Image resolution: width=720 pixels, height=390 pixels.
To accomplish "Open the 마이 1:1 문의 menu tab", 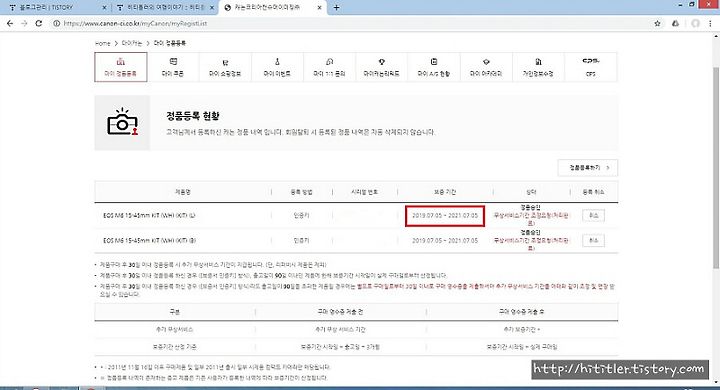I will point(329,67).
